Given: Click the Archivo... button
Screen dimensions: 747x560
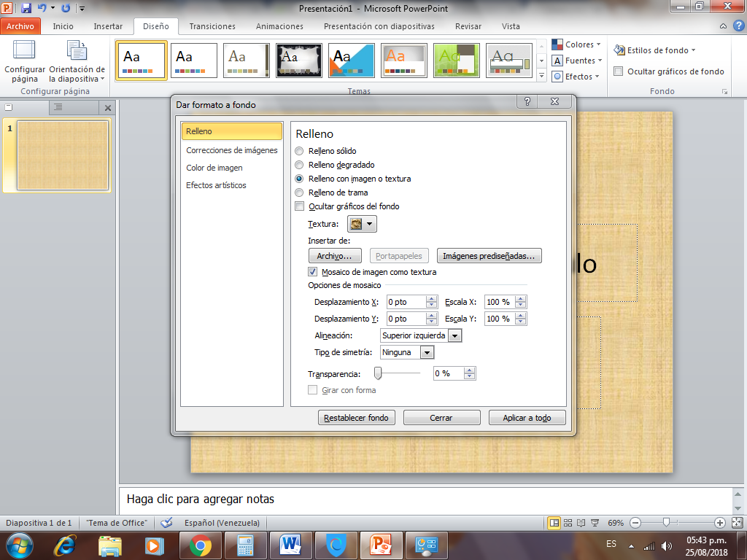Looking at the screenshot, I should click(x=335, y=256).
